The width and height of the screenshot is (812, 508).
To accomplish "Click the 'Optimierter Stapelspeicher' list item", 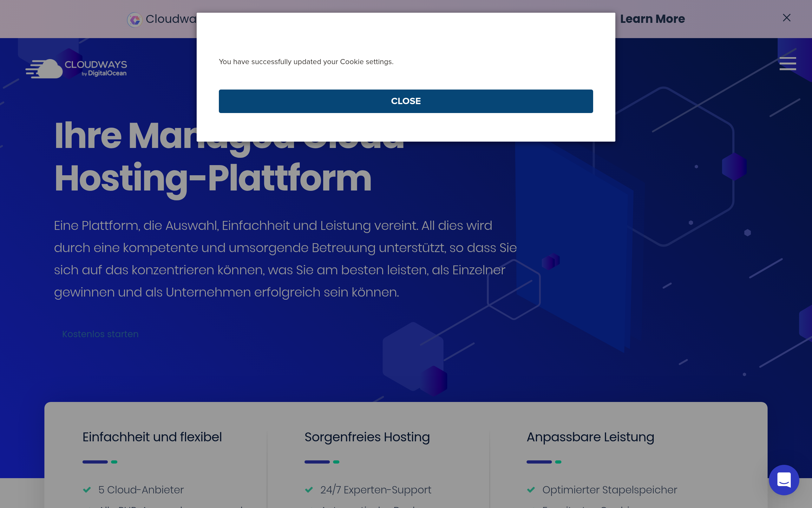I will point(610,490).
